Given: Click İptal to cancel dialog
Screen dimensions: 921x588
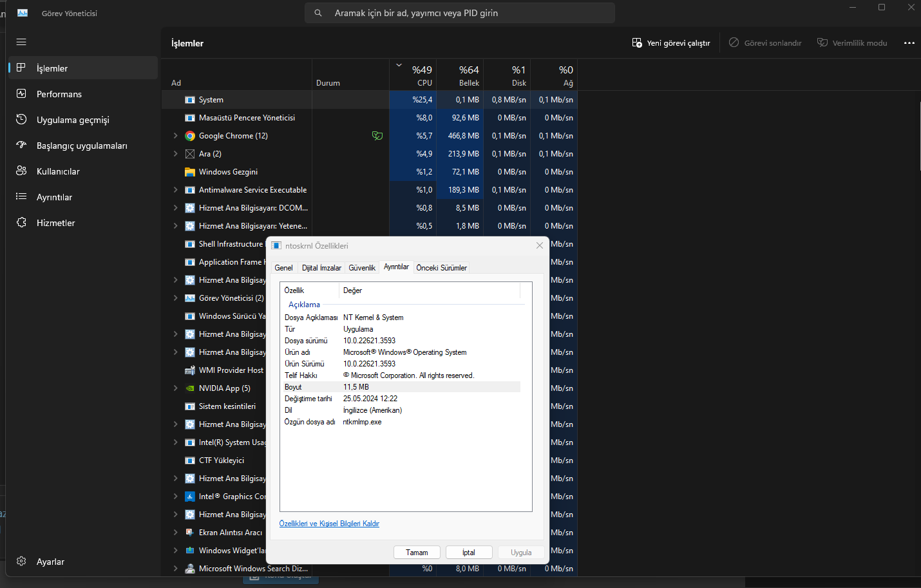Looking at the screenshot, I should click(469, 553).
